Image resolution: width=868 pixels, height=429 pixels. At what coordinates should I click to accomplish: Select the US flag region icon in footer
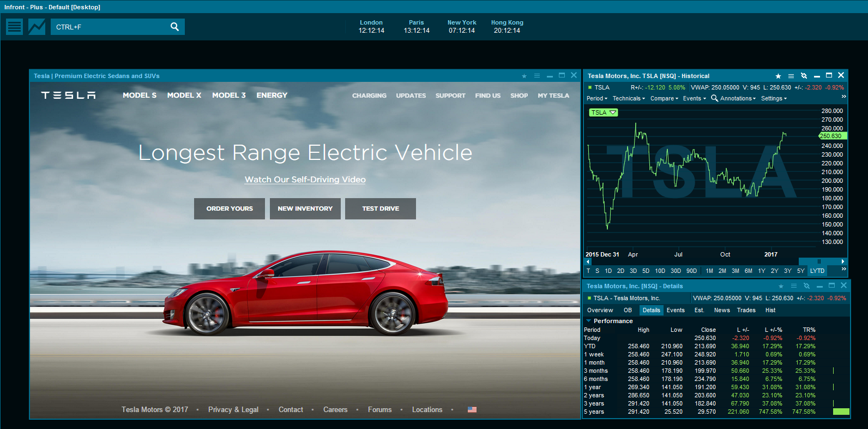[472, 409]
